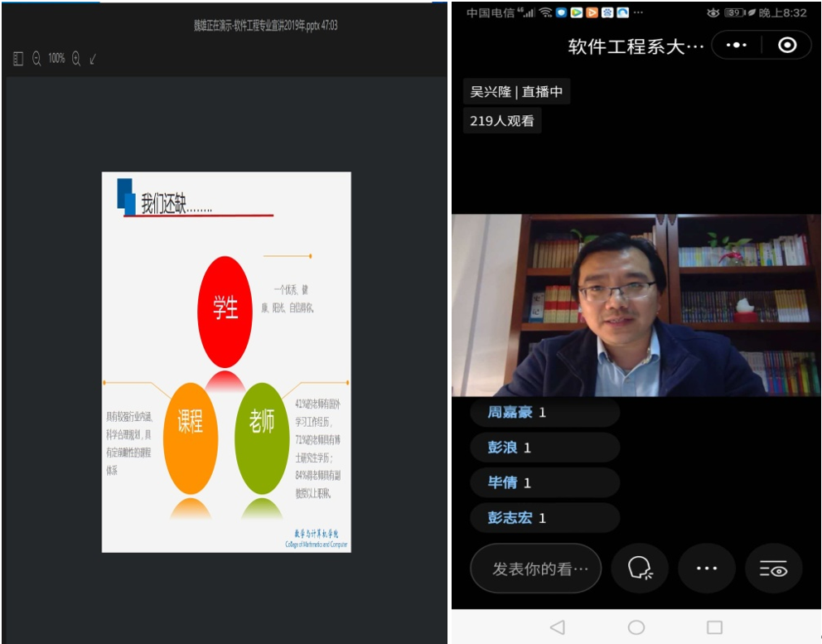Tap the clock showing 晚上8:32
Image resolution: width=822 pixels, height=644 pixels.
(x=783, y=13)
